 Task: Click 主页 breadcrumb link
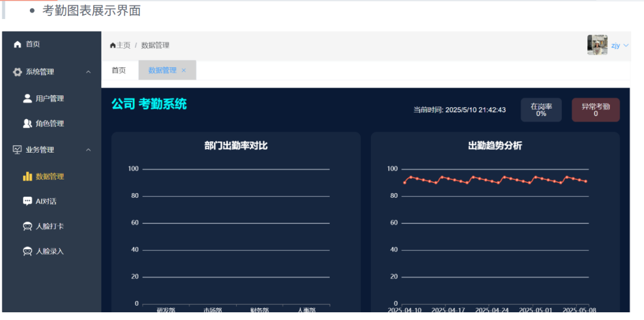click(123, 45)
